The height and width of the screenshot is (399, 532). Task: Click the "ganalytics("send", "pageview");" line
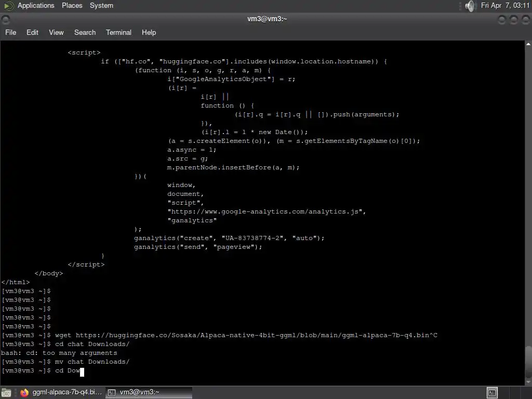pyautogui.click(x=198, y=247)
